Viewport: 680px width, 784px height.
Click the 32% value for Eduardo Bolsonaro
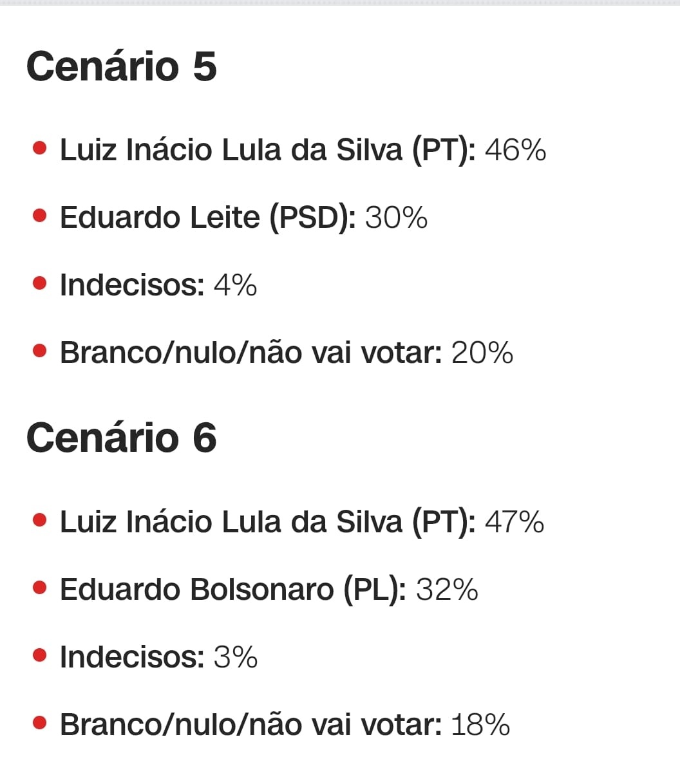tap(447, 590)
